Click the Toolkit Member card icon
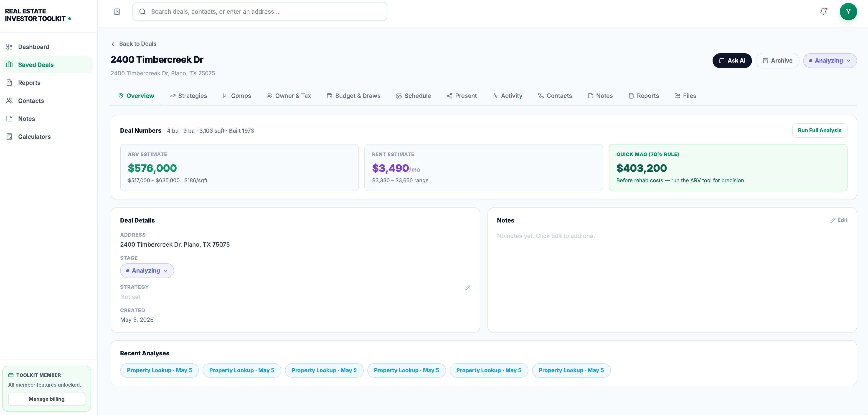Viewport: 868px width, 415px height. [11, 375]
